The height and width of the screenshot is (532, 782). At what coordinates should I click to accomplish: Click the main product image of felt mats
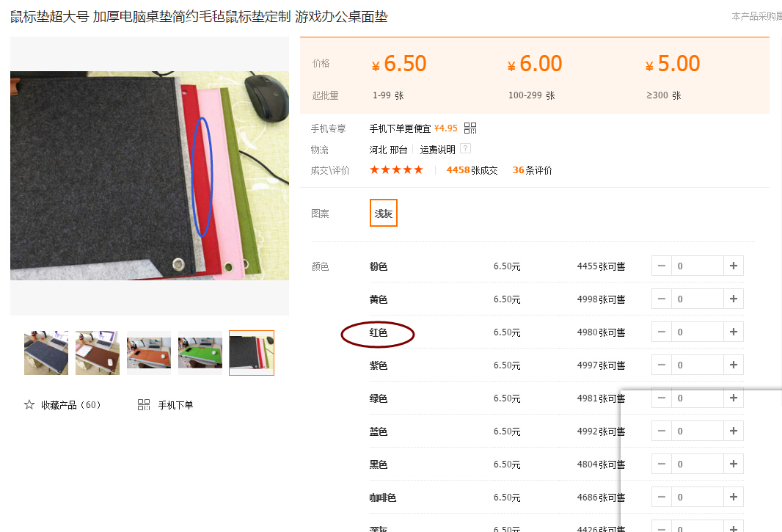(150, 175)
